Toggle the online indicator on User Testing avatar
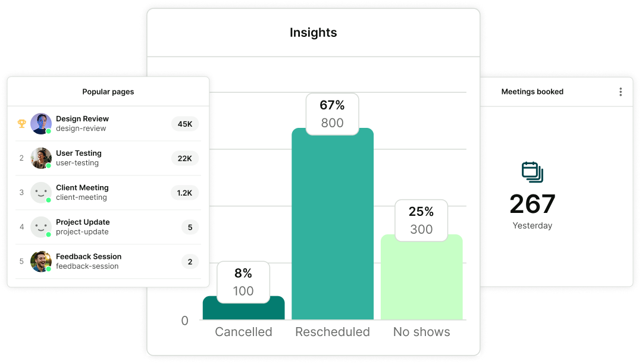This screenshot has width=642, height=364. [48, 165]
